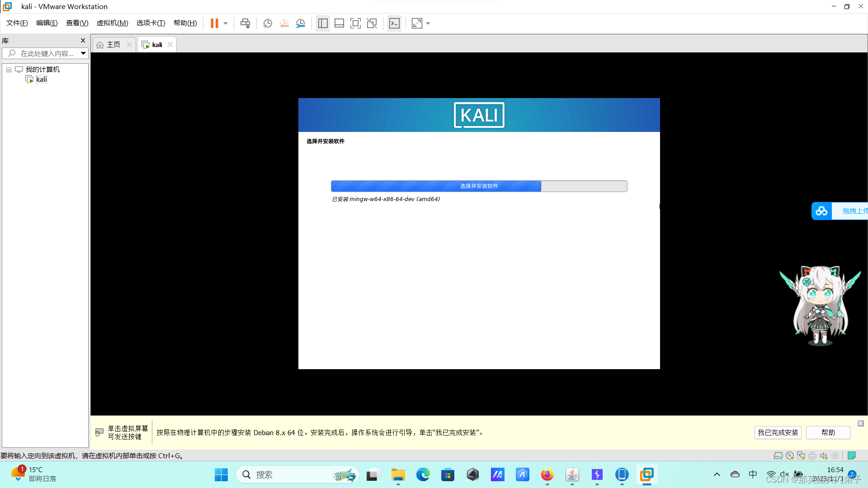Open the 虚拟机(M) menu
Screen dimensions: 868x488
[x=113, y=23]
